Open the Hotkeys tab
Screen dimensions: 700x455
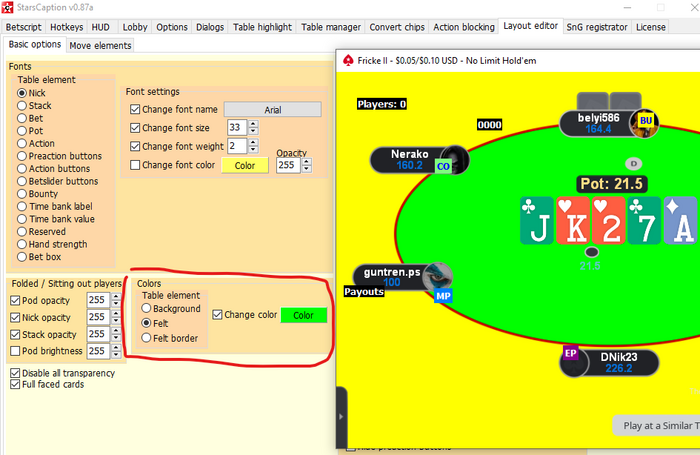67,27
